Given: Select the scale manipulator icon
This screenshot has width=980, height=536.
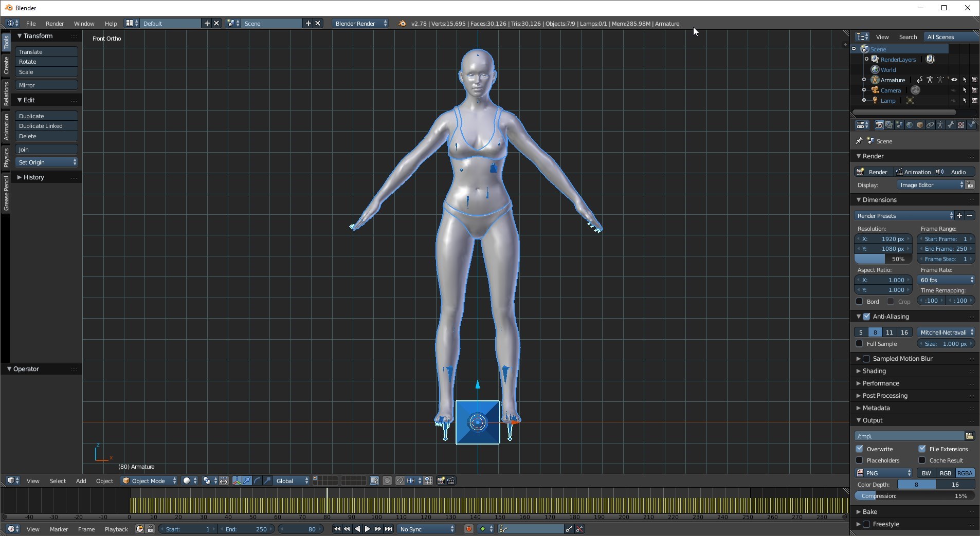Looking at the screenshot, I should (267, 480).
